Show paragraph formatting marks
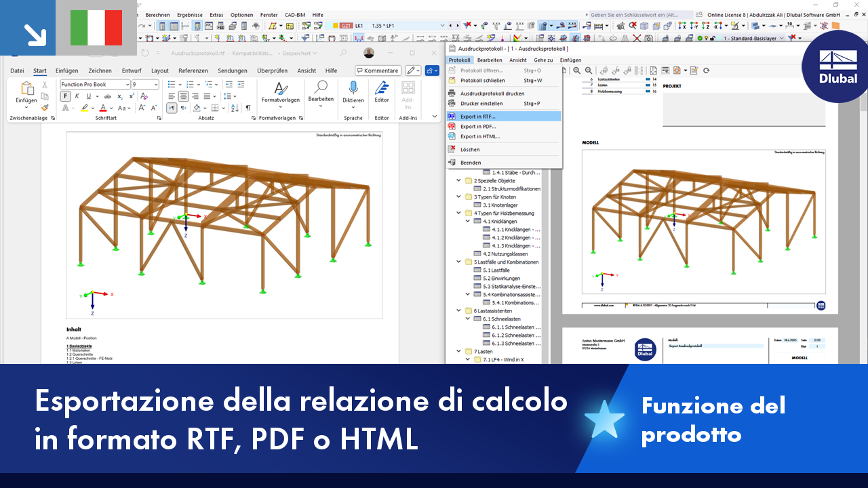868x488 pixels. pyautogui.click(x=248, y=108)
